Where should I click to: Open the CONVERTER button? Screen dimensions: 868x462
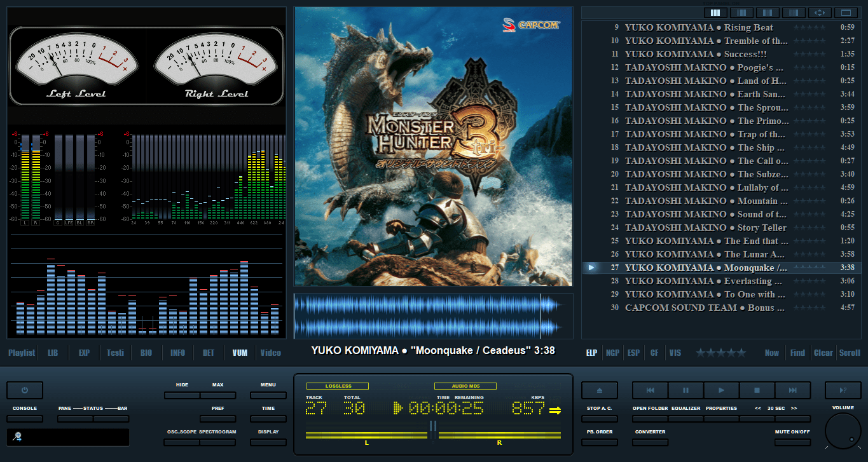pos(650,442)
